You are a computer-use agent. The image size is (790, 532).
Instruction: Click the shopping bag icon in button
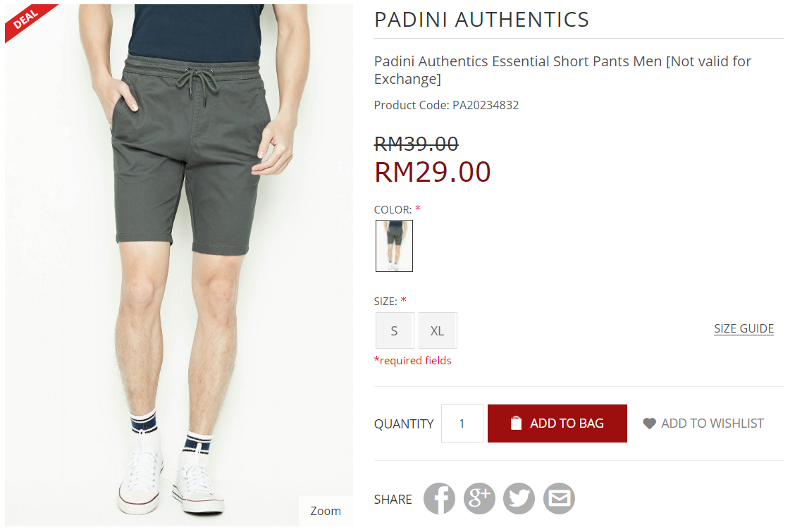pyautogui.click(x=516, y=423)
